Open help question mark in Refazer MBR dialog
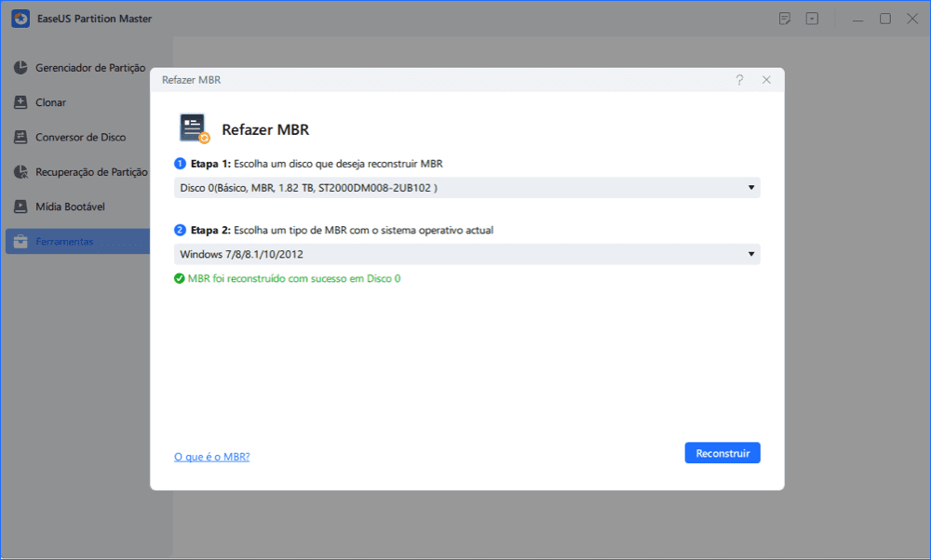931x560 pixels. coord(739,79)
